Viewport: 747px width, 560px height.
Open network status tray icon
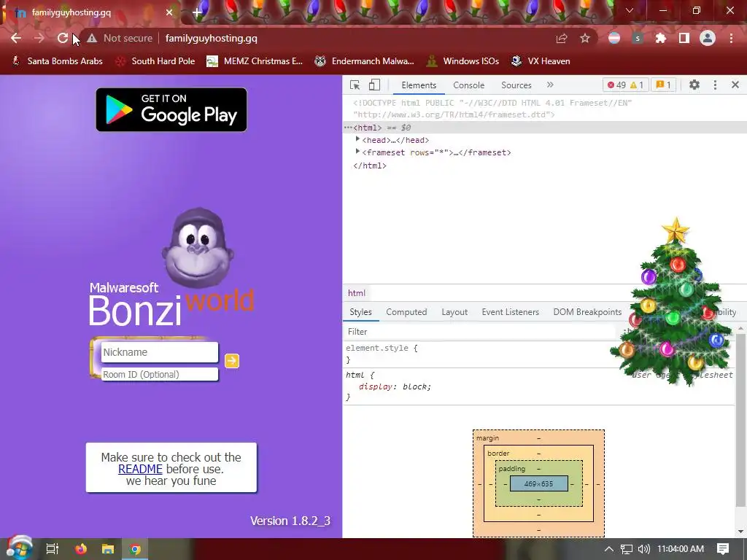(626, 549)
